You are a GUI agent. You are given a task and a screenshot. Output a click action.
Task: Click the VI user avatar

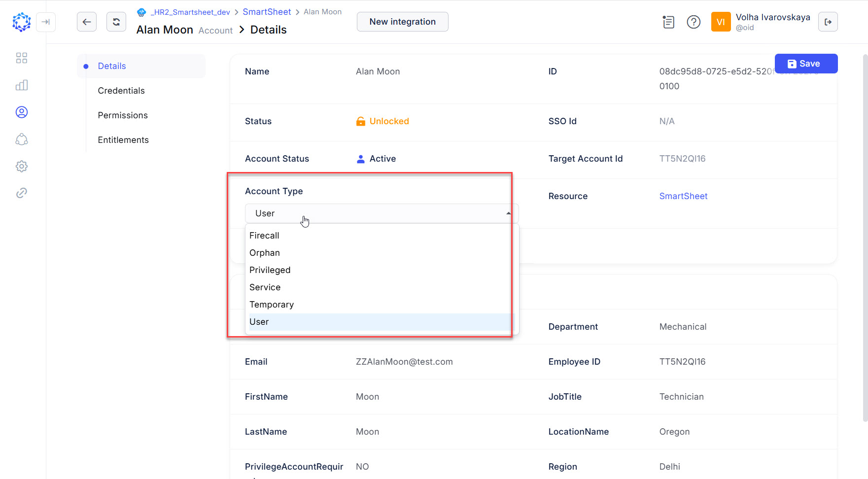(x=721, y=22)
